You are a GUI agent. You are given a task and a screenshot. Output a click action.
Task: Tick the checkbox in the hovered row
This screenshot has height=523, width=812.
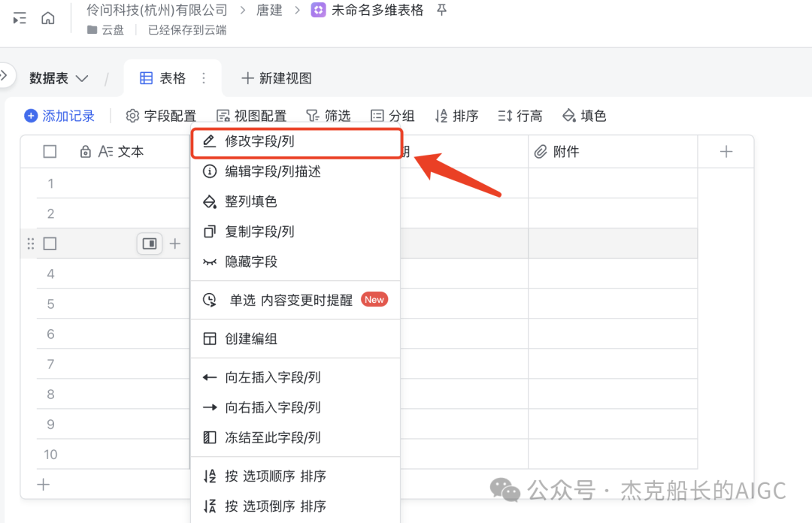50,243
